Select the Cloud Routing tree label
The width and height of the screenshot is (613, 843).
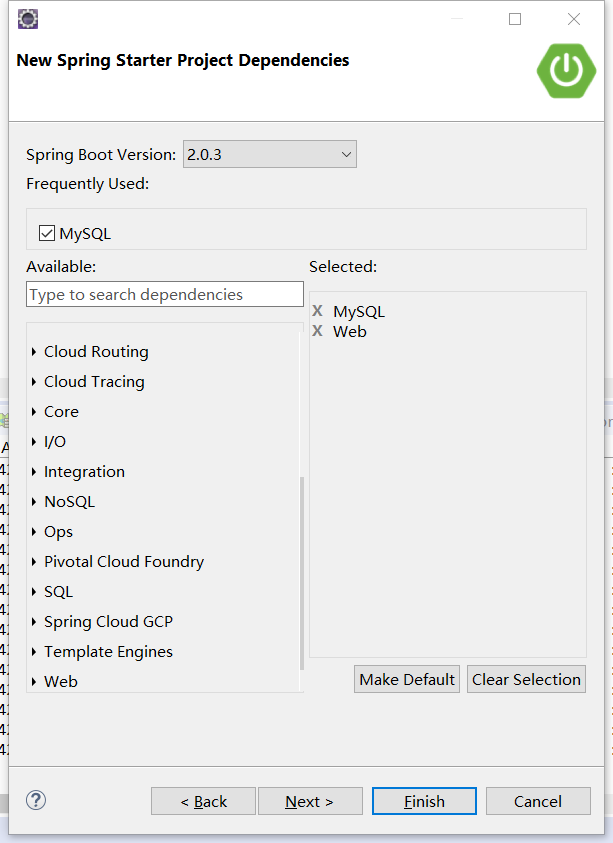96,352
